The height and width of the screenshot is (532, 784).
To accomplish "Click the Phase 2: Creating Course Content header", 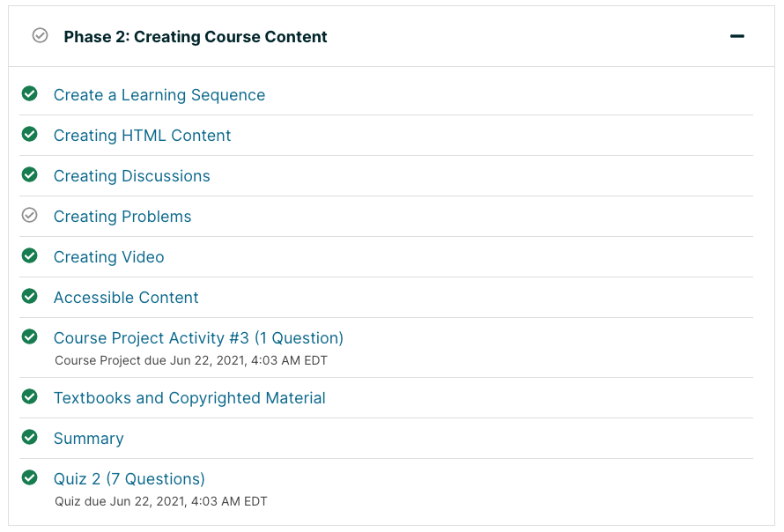I will (x=195, y=37).
